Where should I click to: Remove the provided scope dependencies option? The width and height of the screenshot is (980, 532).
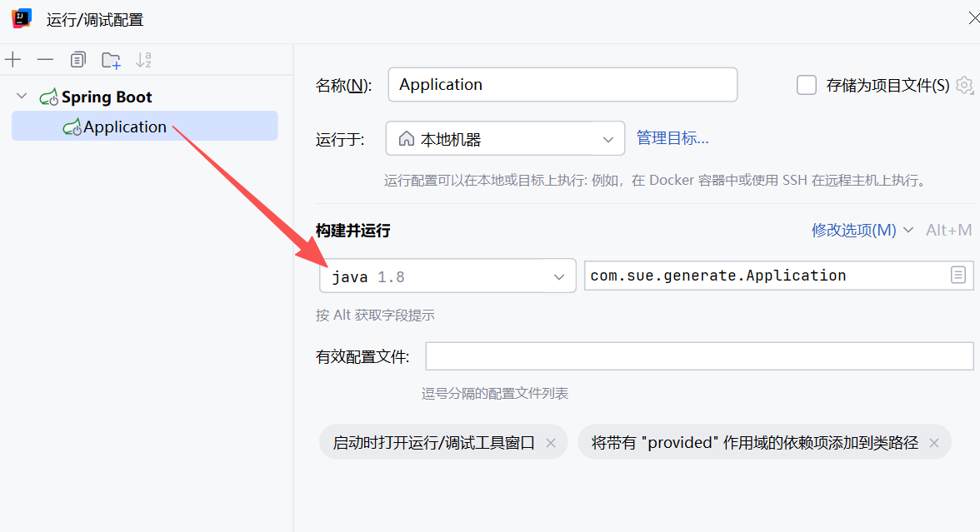(x=933, y=443)
